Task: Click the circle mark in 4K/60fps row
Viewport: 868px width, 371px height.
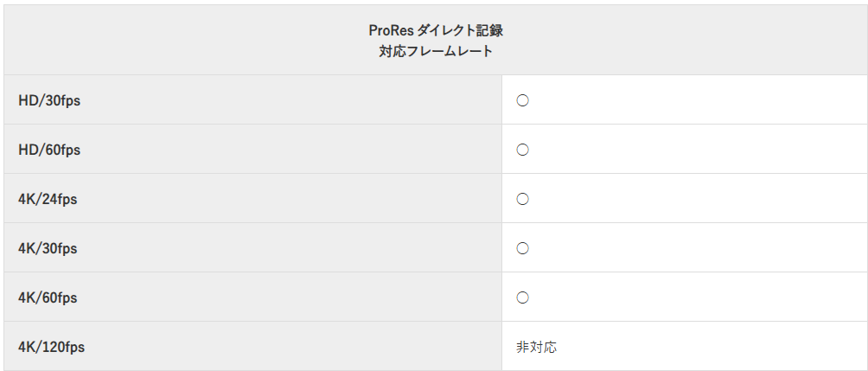Action: [522, 297]
